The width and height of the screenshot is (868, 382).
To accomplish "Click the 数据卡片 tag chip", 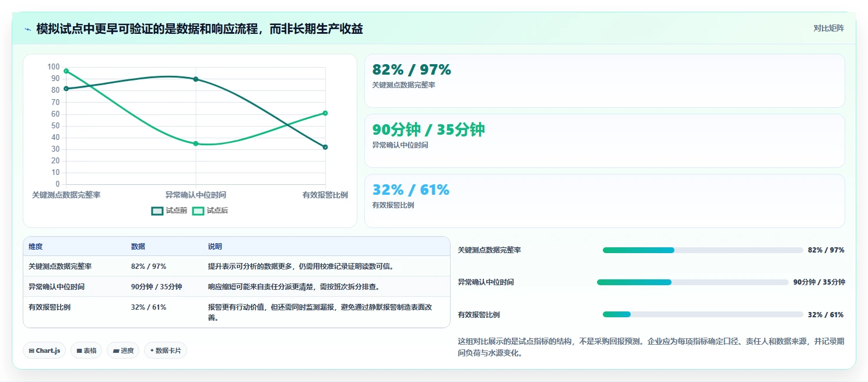I will tap(166, 351).
